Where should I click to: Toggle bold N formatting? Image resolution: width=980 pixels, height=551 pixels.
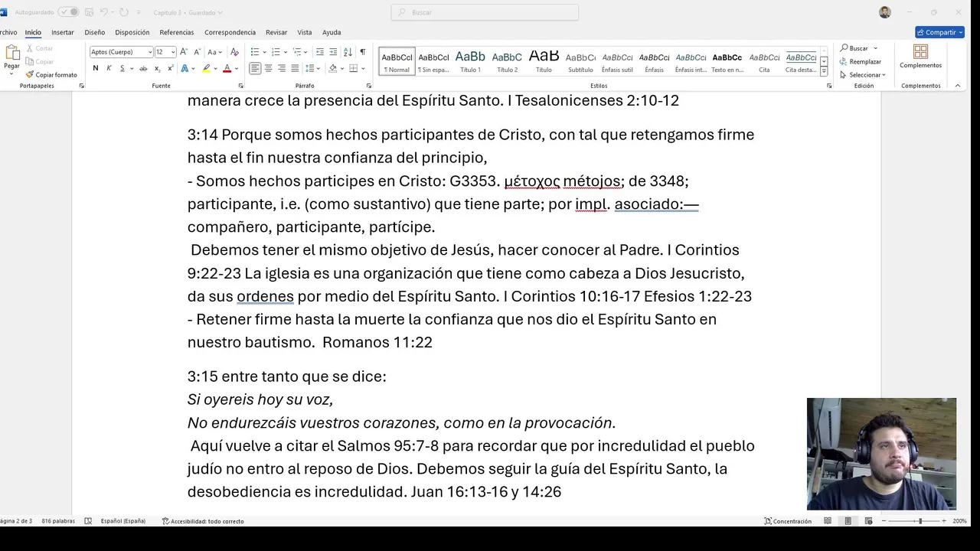[96, 68]
